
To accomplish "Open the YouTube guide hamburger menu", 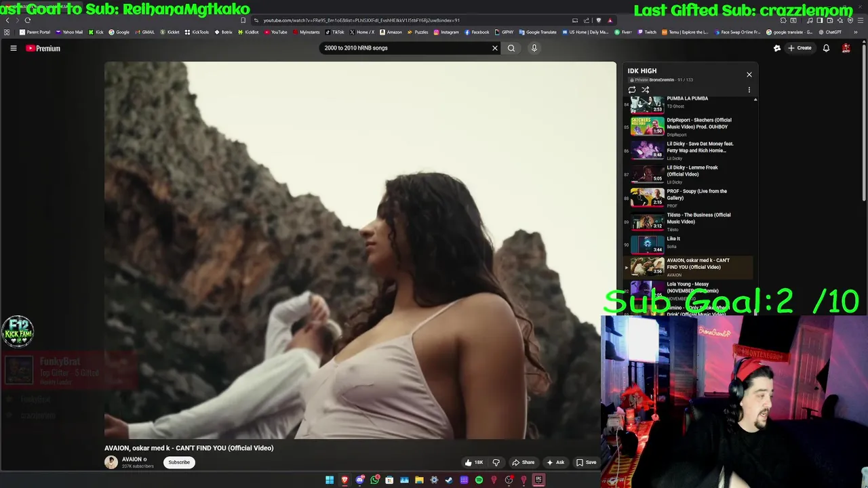I will (13, 48).
